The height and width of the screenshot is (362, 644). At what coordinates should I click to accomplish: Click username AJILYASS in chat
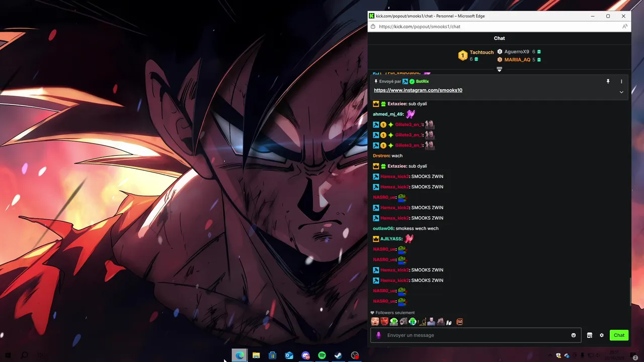click(x=391, y=239)
